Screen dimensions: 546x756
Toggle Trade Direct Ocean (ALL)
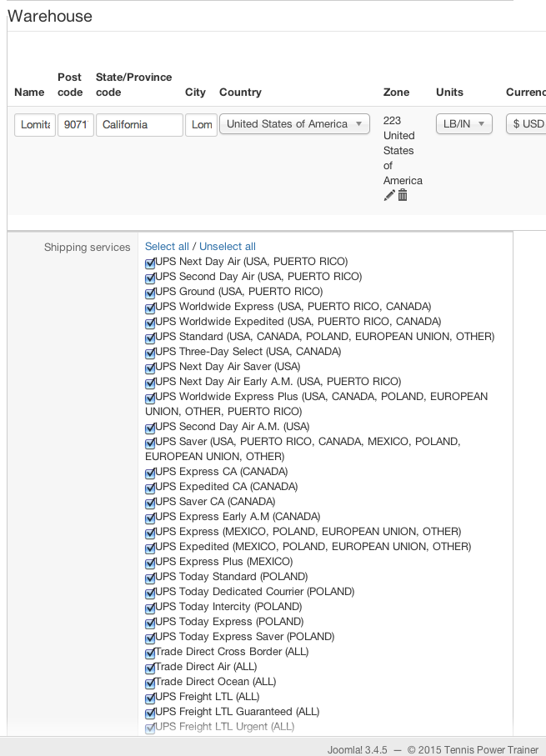150,683
